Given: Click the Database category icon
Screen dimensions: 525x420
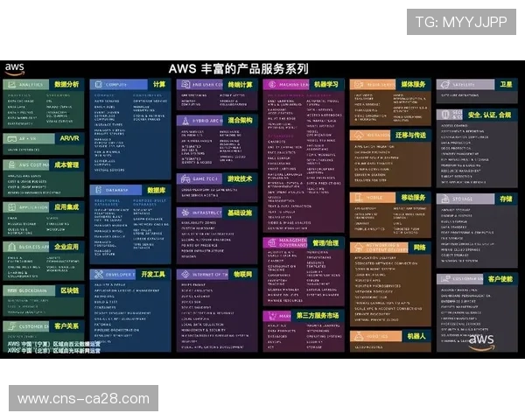Looking at the screenshot, I should point(98,190).
